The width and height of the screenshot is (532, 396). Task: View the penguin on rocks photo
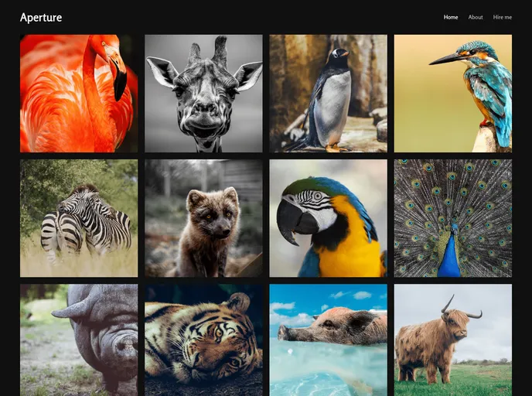[328, 93]
